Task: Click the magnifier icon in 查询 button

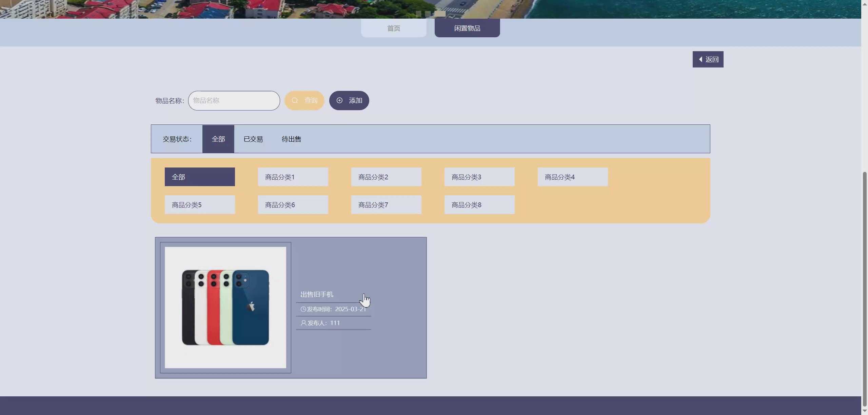Action: coord(295,100)
